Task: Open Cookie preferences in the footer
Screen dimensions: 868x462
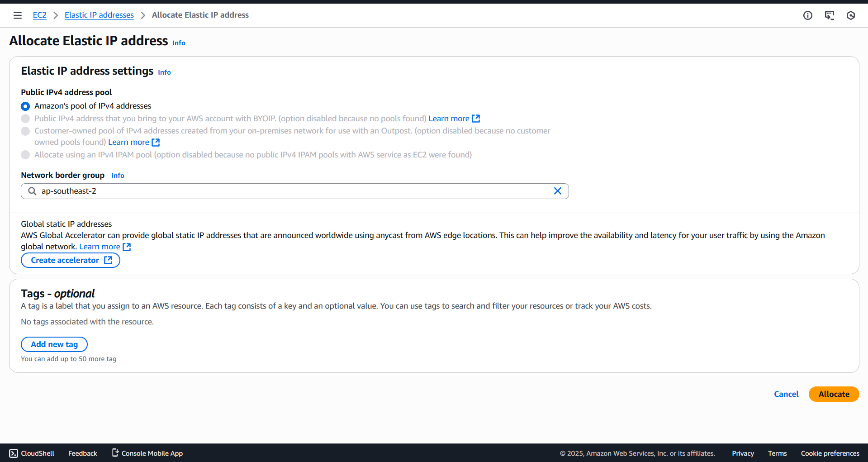Action: pos(830,453)
